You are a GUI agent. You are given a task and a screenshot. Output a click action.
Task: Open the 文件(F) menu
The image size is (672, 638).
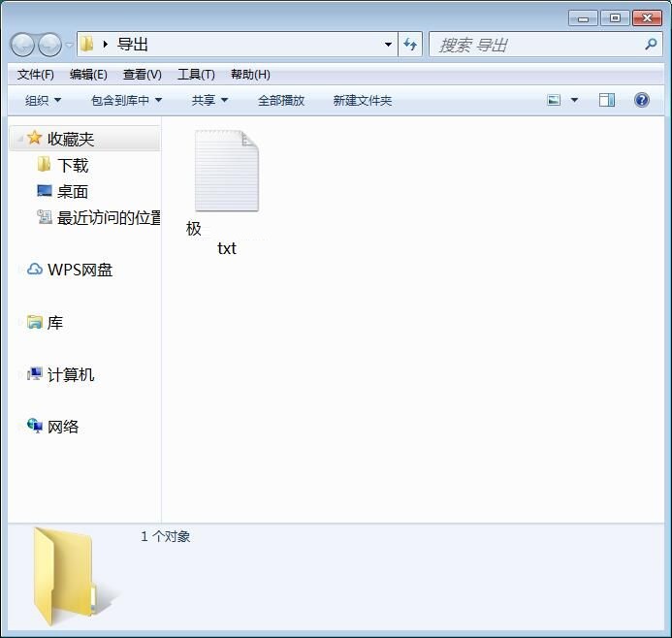(36, 75)
